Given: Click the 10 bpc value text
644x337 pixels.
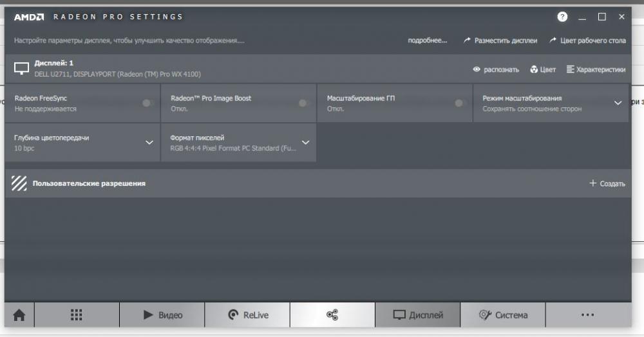Looking at the screenshot, I should [x=24, y=149].
